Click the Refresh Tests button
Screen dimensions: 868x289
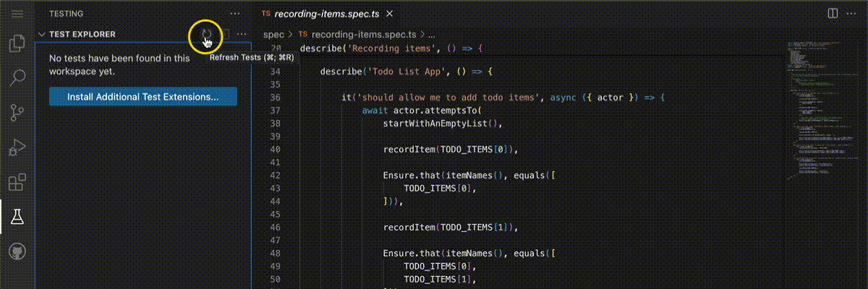(x=206, y=33)
